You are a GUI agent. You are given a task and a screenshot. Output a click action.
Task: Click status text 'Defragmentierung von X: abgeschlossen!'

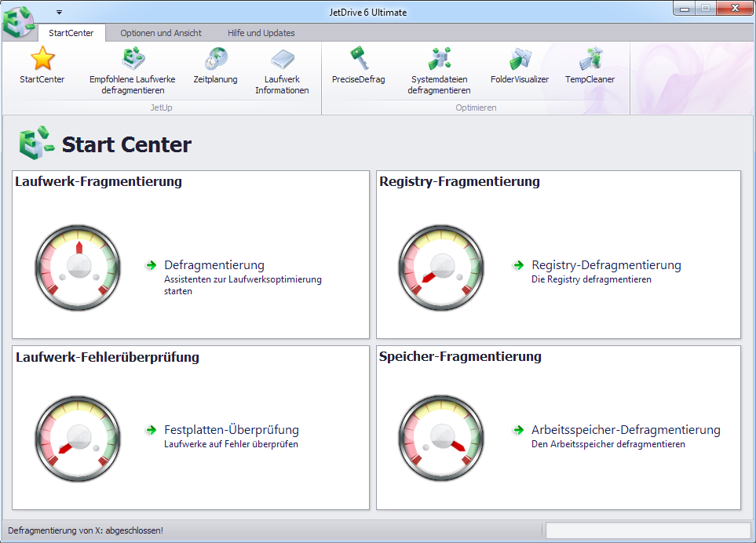pyautogui.click(x=86, y=530)
